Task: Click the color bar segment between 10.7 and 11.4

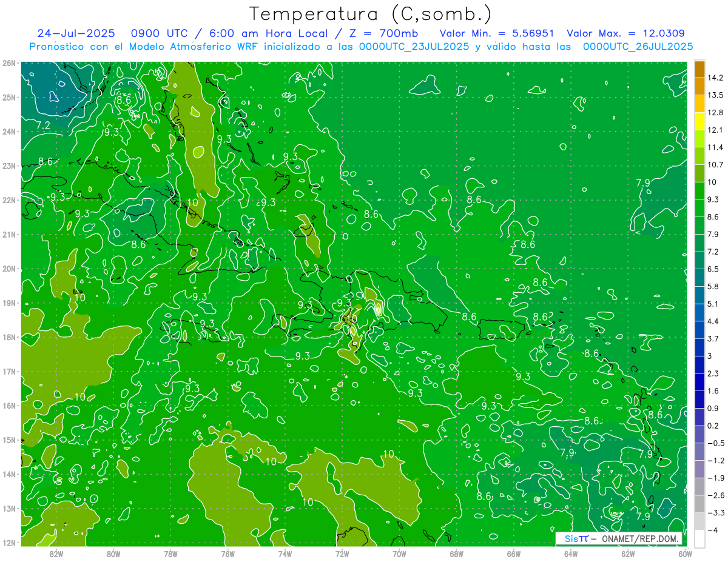Action: coord(699,156)
